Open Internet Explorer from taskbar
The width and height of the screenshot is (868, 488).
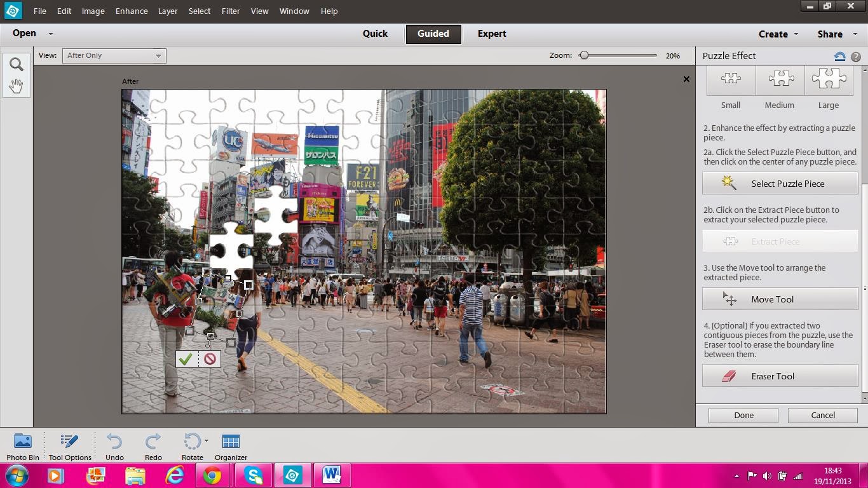(x=174, y=475)
